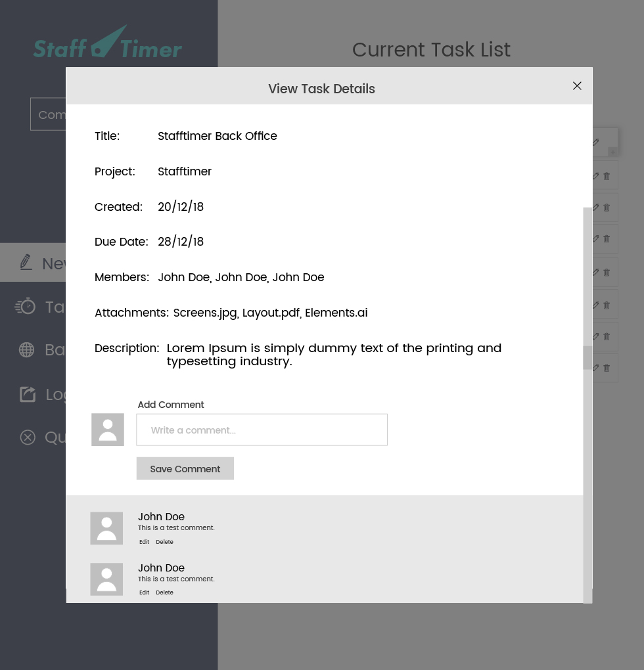Click the created date 20/12/18
The height and width of the screenshot is (670, 644).
(181, 207)
